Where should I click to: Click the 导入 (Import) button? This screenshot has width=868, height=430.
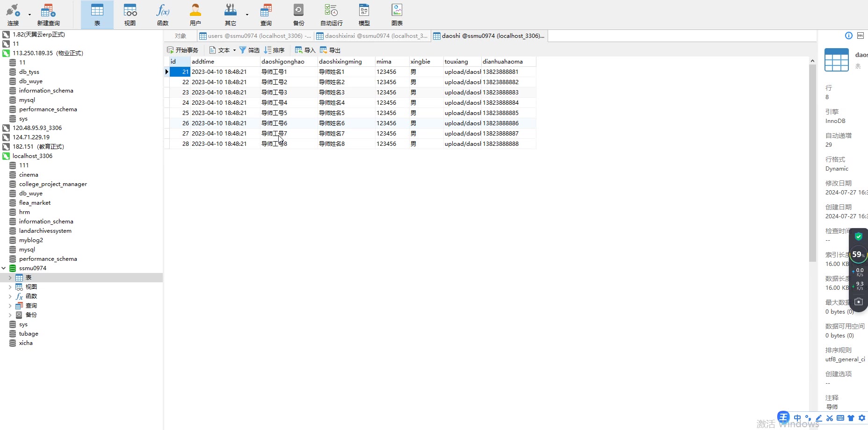click(305, 50)
